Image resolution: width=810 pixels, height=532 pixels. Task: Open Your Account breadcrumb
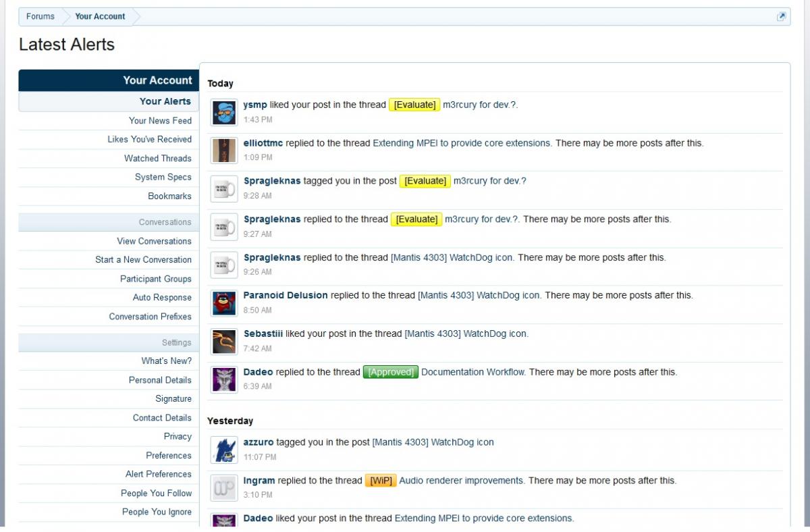click(x=100, y=16)
